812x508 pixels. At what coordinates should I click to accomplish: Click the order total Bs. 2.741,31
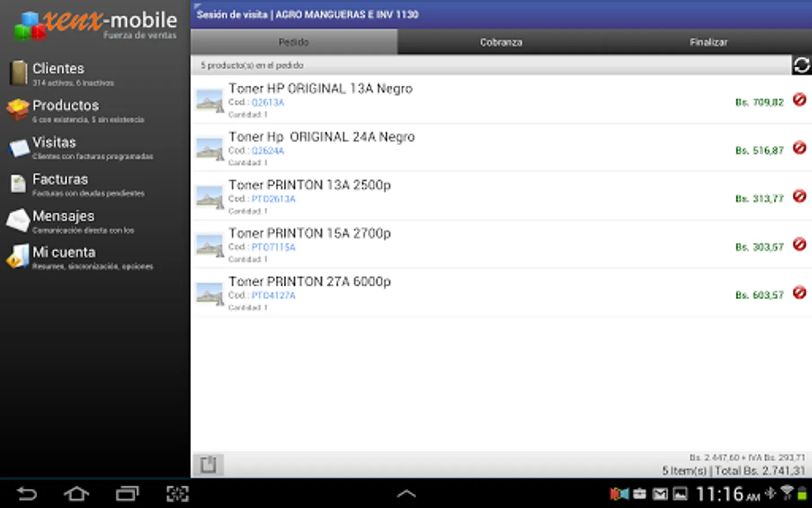coord(760,471)
